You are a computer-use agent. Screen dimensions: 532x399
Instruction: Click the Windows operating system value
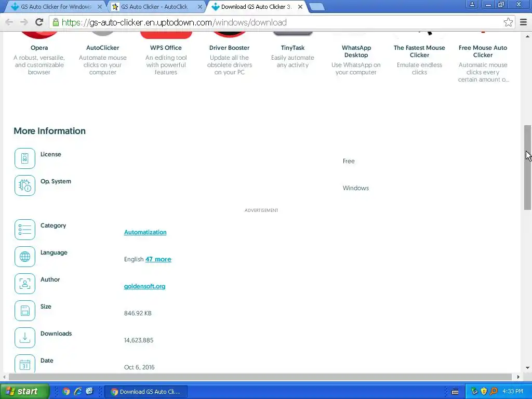355,188
